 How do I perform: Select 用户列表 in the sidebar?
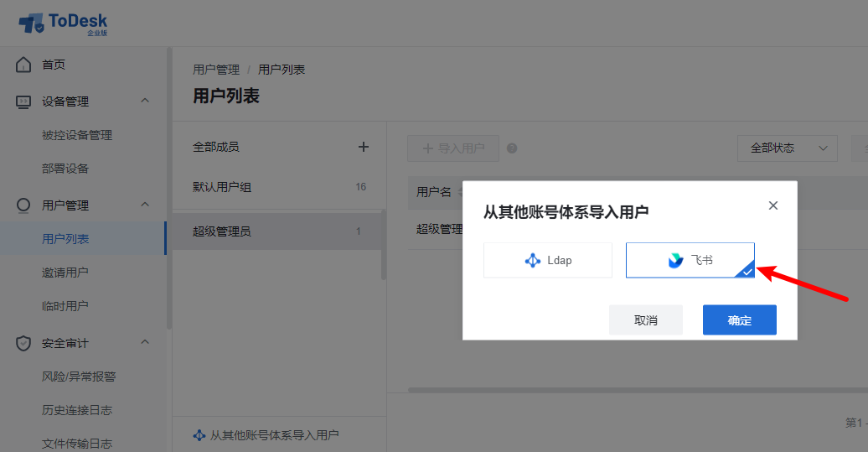[83, 239]
